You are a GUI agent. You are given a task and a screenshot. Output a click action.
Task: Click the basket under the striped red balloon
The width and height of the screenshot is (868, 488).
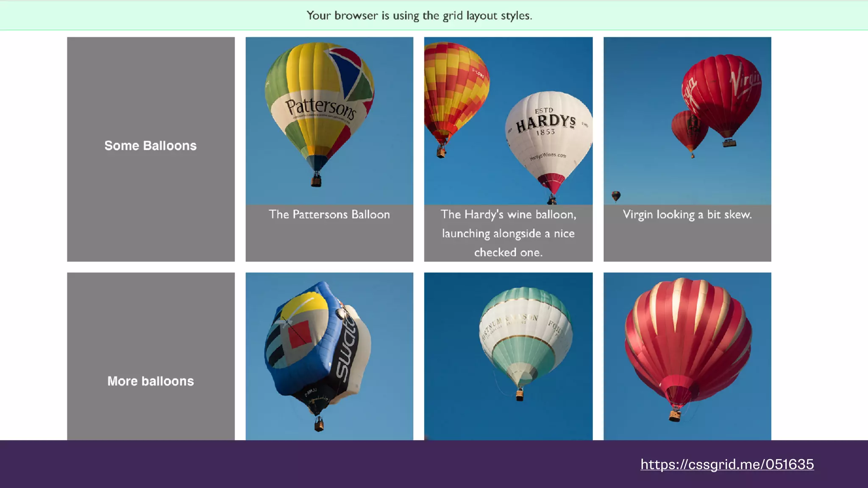tap(674, 416)
